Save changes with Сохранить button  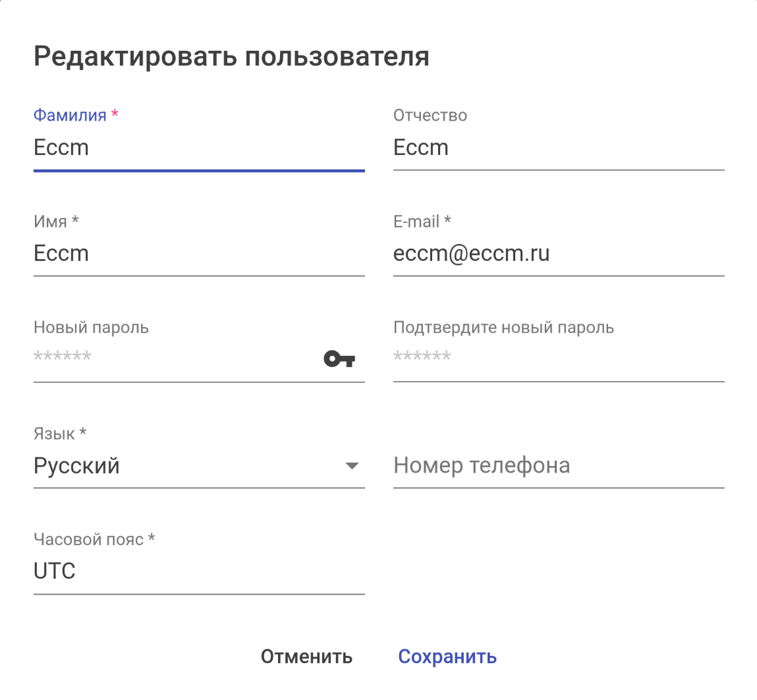click(x=447, y=656)
